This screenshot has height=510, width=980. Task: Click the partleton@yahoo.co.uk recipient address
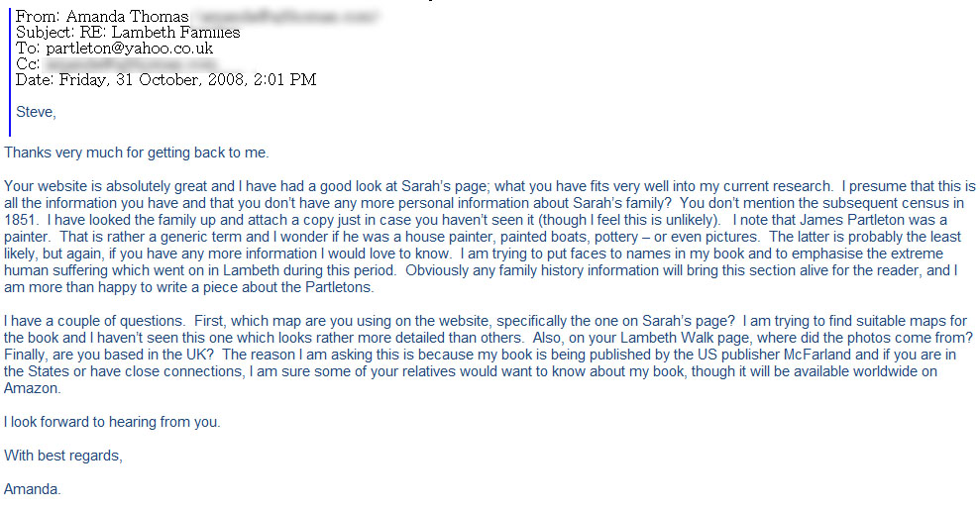130,49
